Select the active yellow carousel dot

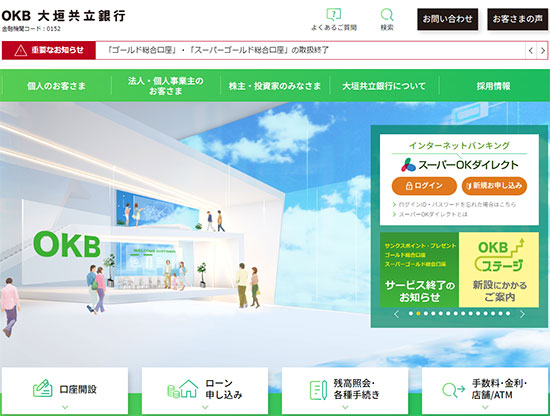coord(418,314)
